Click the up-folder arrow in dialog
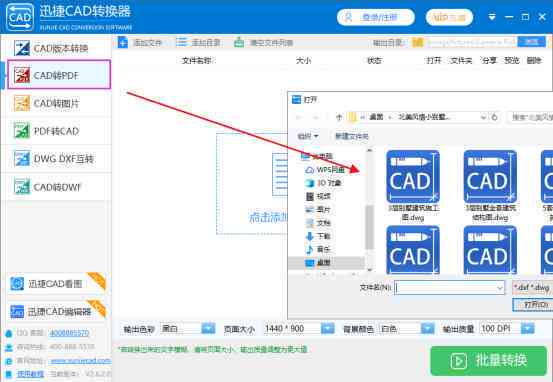This screenshot has width=553, height=382. pyautogui.click(x=339, y=117)
